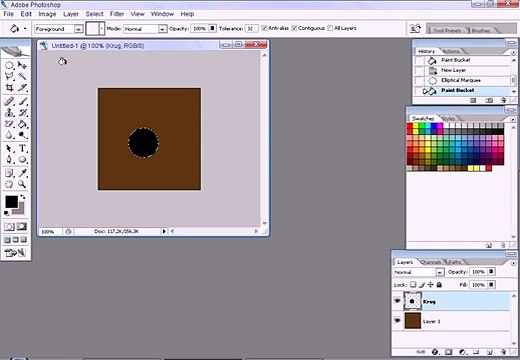This screenshot has height=360, width=520.
Task: Hide Layer 1 with its eye icon
Action: [x=397, y=321]
